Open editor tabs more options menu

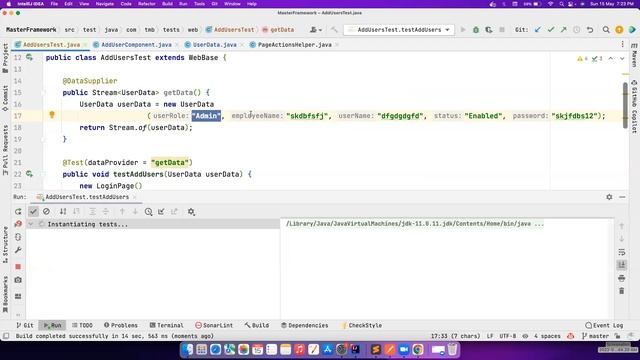click(622, 44)
